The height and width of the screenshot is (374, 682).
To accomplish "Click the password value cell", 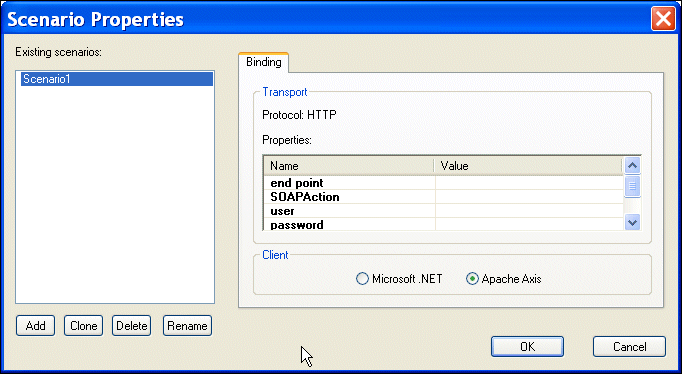I will 529,224.
